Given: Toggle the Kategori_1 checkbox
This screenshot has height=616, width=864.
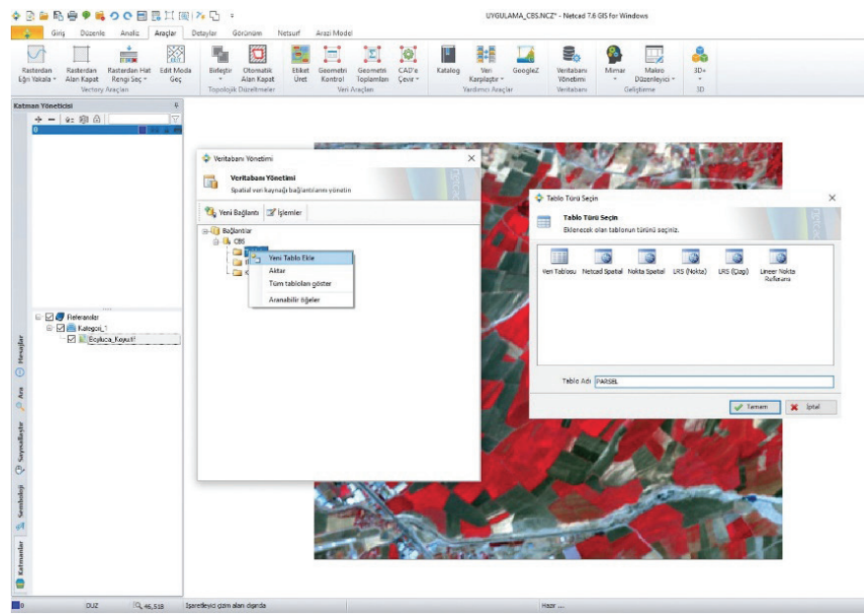Looking at the screenshot, I should 60,328.
